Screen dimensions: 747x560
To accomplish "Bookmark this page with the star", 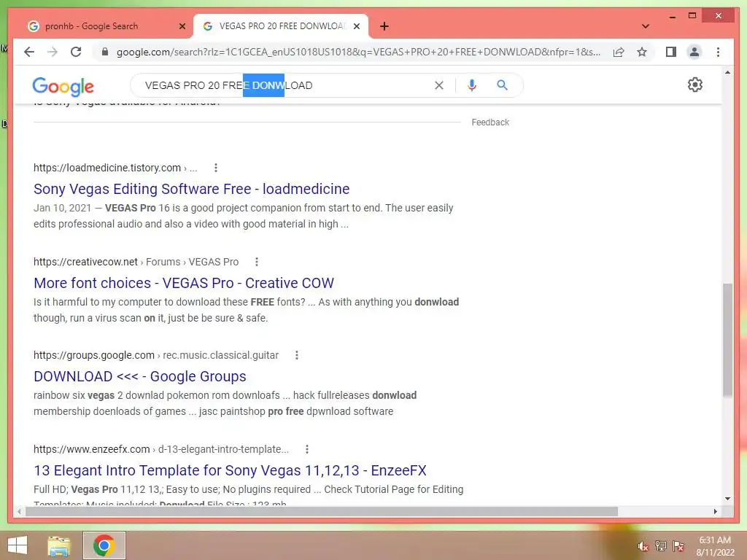I will tap(642, 52).
